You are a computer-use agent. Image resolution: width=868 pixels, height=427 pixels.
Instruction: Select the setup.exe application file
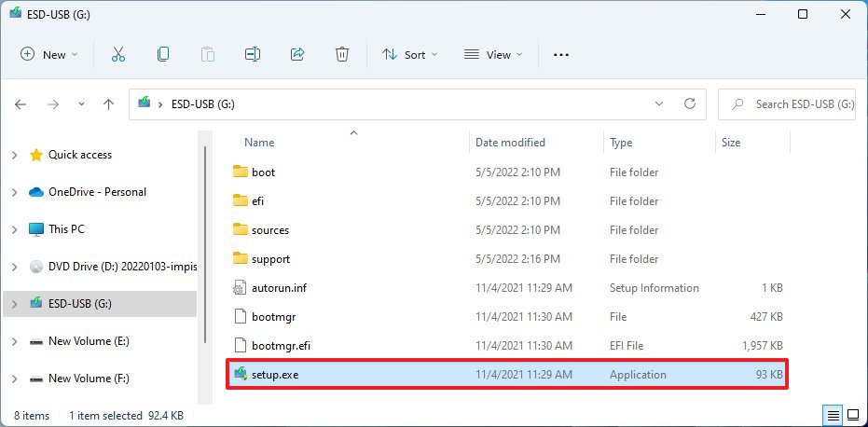[275, 375]
